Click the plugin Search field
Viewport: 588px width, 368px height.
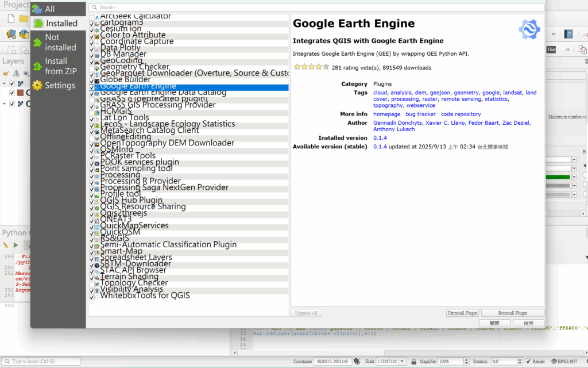click(x=316, y=7)
